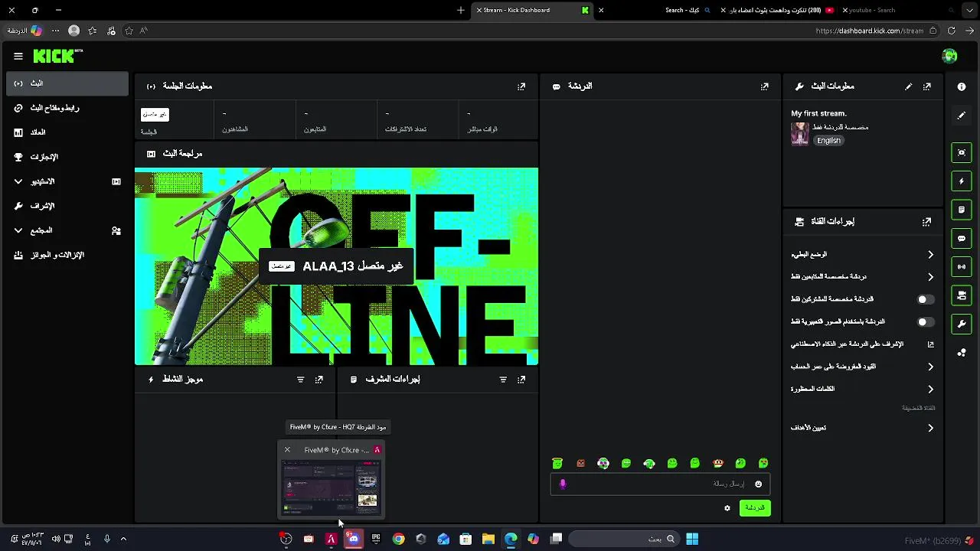
Task: Open account age restrictions chevron
Action: [x=930, y=367]
